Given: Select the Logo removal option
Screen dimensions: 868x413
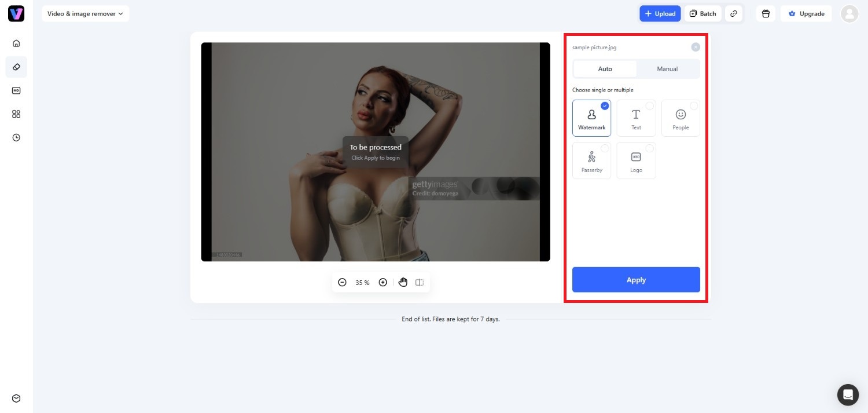Looking at the screenshot, I should pyautogui.click(x=636, y=160).
